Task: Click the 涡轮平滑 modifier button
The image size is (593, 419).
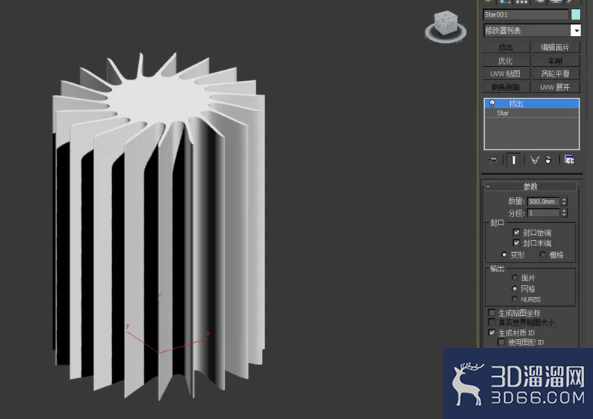Action: tap(555, 74)
